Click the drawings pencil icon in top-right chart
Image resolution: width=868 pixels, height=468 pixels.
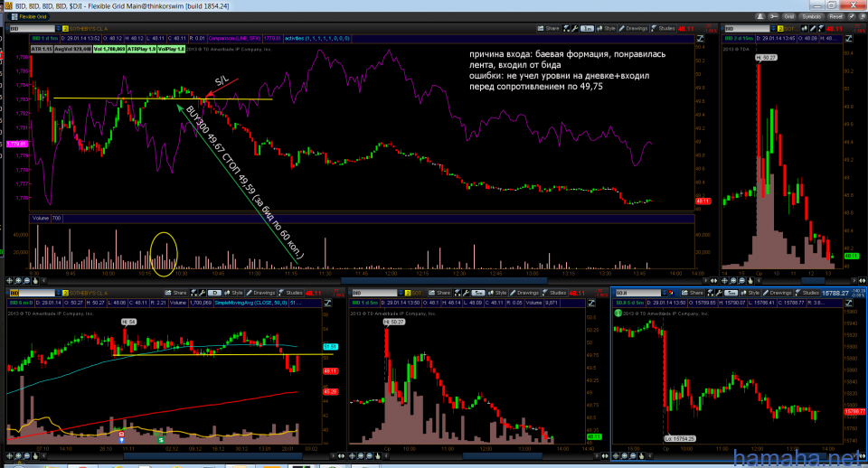[813, 28]
